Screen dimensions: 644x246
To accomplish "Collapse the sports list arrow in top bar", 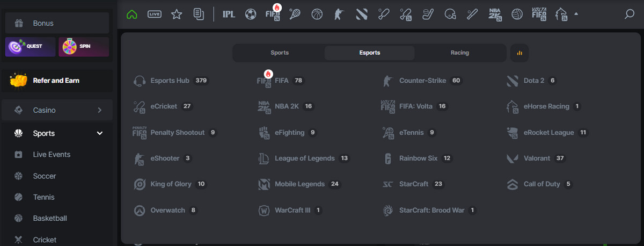I will pyautogui.click(x=576, y=15).
